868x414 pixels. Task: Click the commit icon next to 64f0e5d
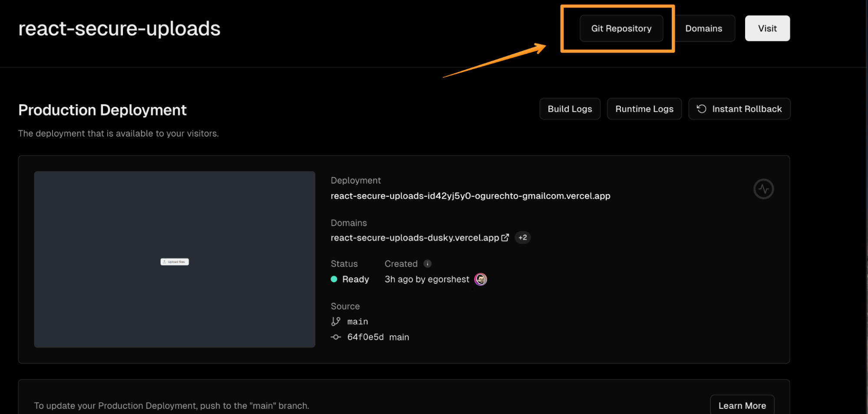click(x=335, y=337)
